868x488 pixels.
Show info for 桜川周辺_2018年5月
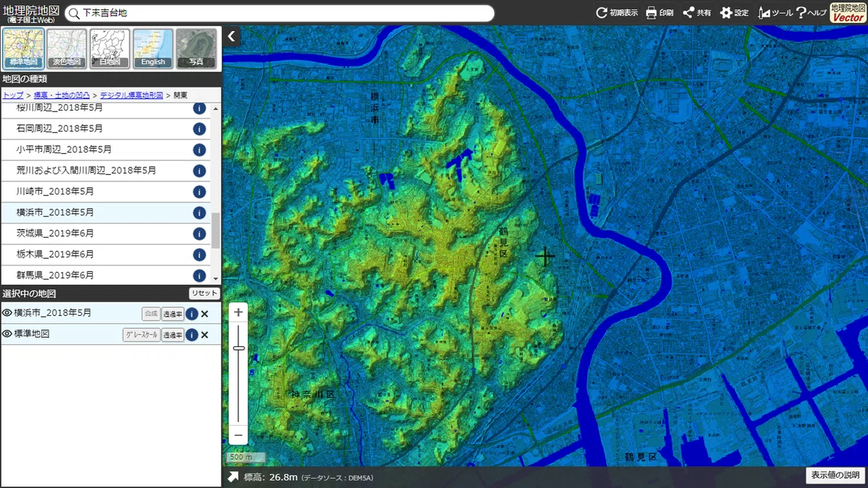click(200, 108)
